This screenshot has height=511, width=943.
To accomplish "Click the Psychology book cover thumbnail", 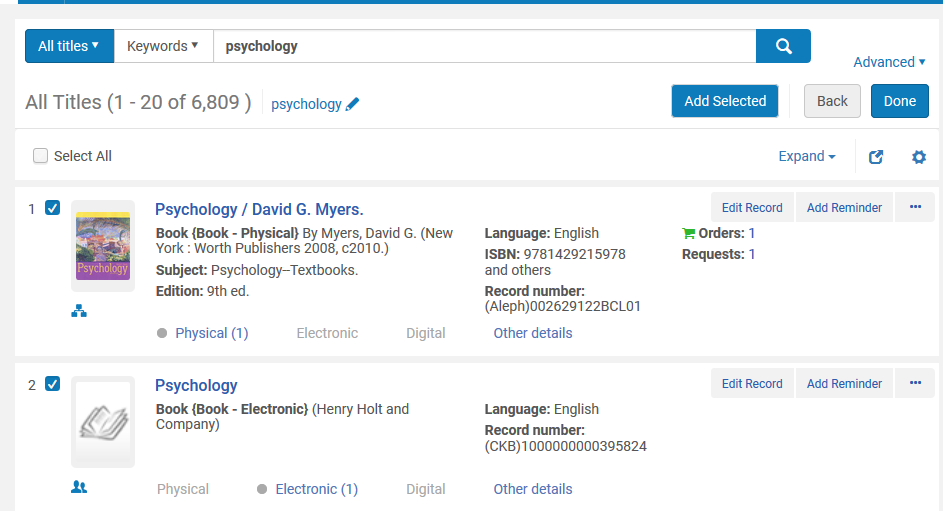I will 103,246.
